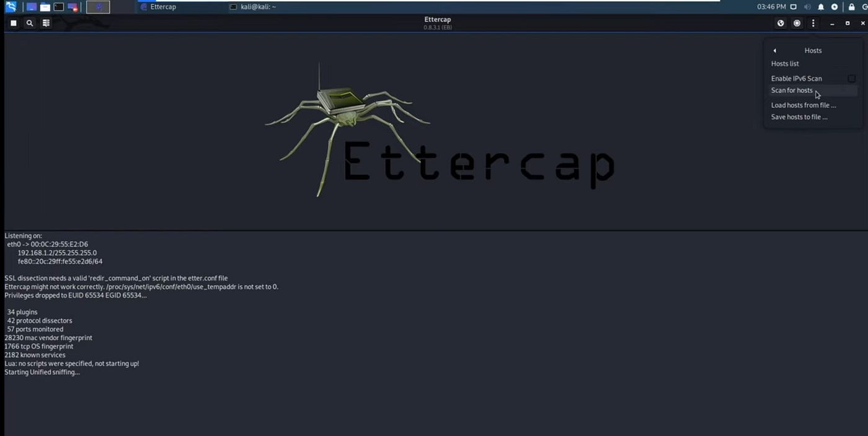Viewport: 868px width, 436px height.
Task: Minimize the Ettercap window
Action: pyautogui.click(x=831, y=24)
